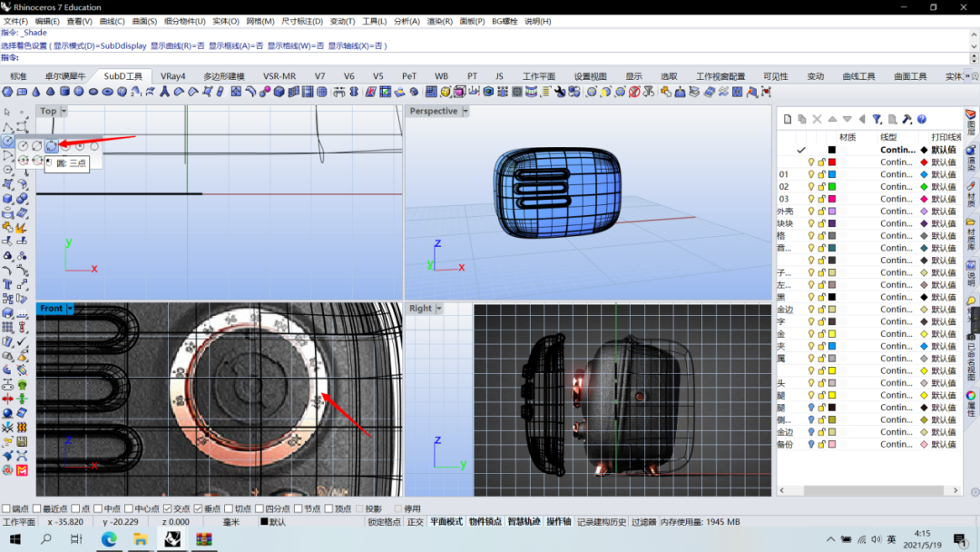Open the Materials (材质) side tab
The width and height of the screenshot is (980, 552).
(971, 194)
